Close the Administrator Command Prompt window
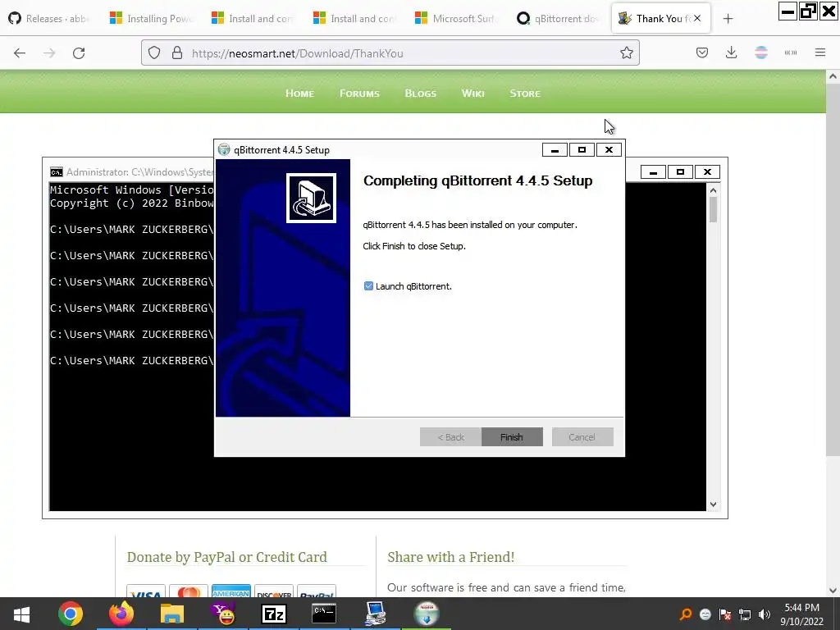The image size is (840, 630). [x=707, y=172]
